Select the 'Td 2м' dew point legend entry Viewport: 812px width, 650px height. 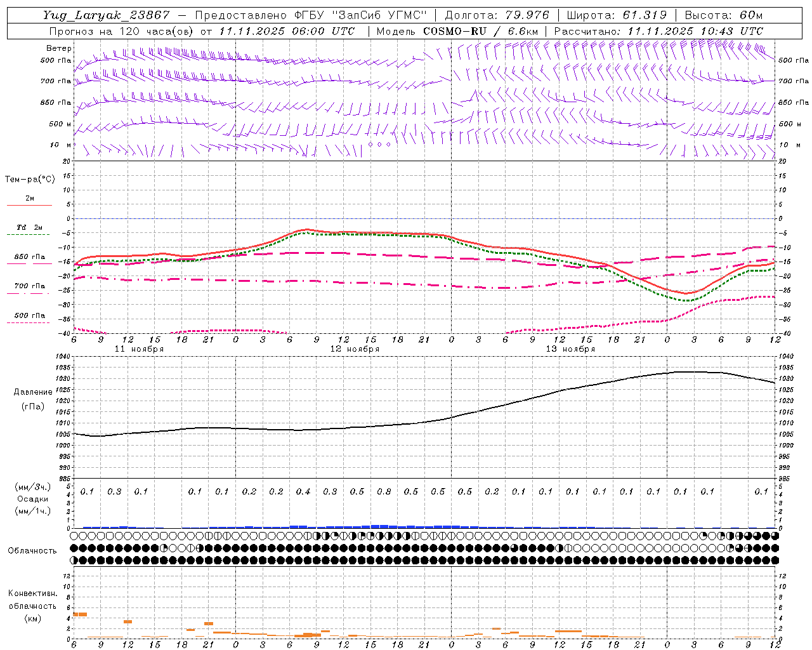(30, 227)
